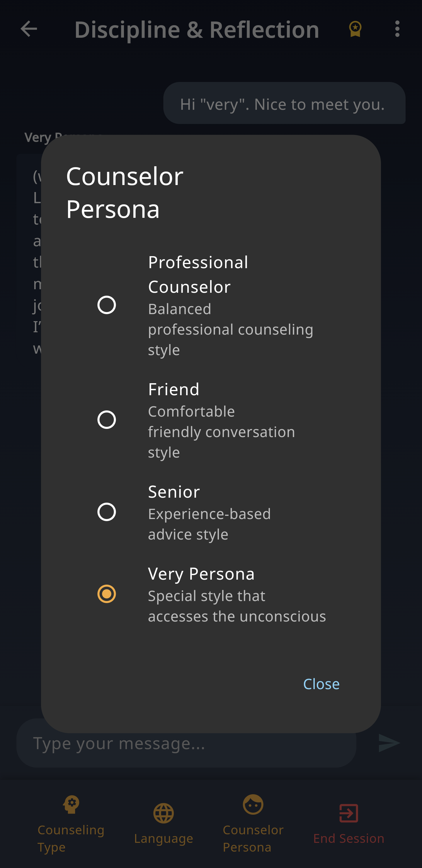Tap the Counselor Persona face icon

(253, 804)
